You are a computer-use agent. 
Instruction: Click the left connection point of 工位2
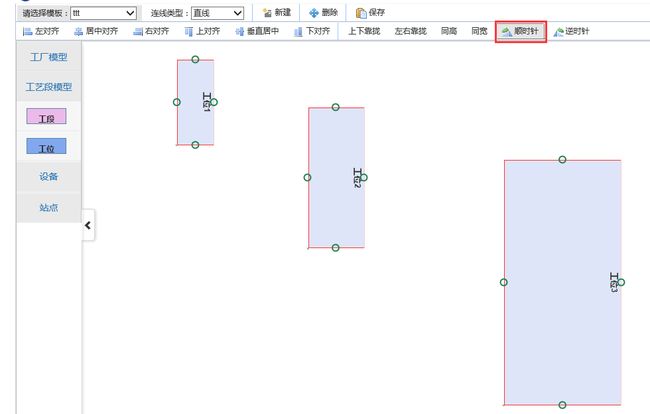307,177
